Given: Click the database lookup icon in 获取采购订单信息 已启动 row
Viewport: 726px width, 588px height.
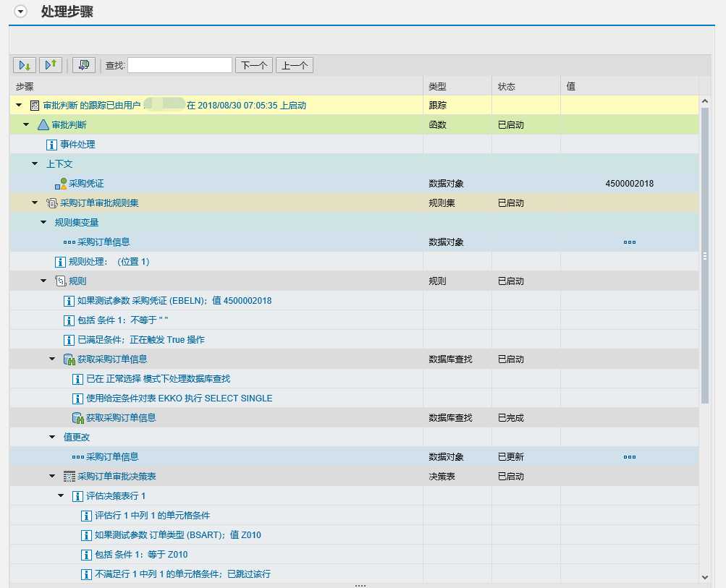Looking at the screenshot, I should point(69,359).
